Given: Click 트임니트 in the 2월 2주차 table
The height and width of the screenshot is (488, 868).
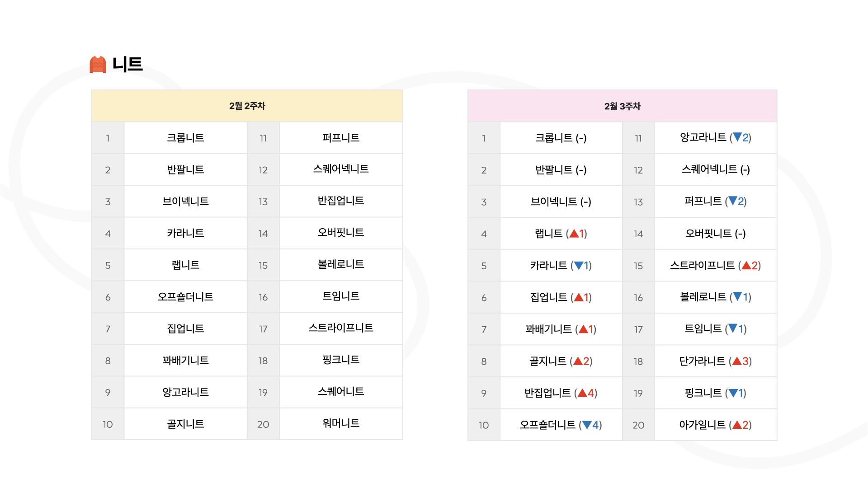Looking at the screenshot, I should click(341, 296).
